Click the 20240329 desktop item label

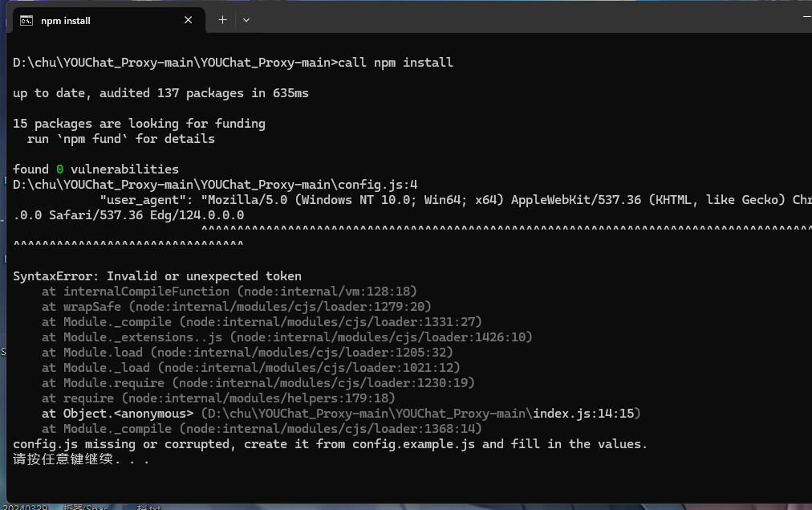24,507
